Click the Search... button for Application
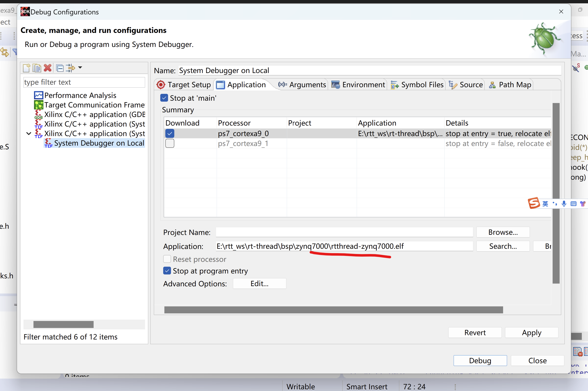 pos(503,246)
